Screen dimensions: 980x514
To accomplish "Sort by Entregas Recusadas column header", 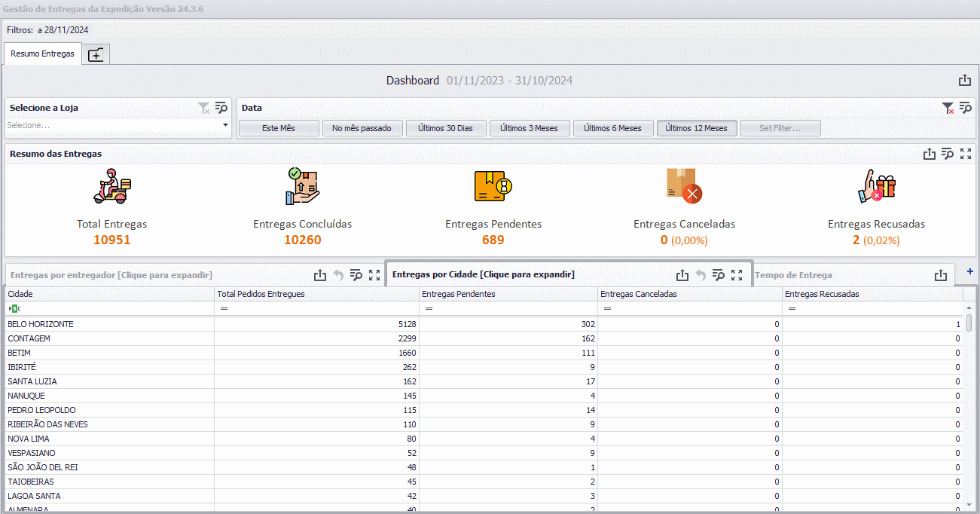I will coord(872,294).
